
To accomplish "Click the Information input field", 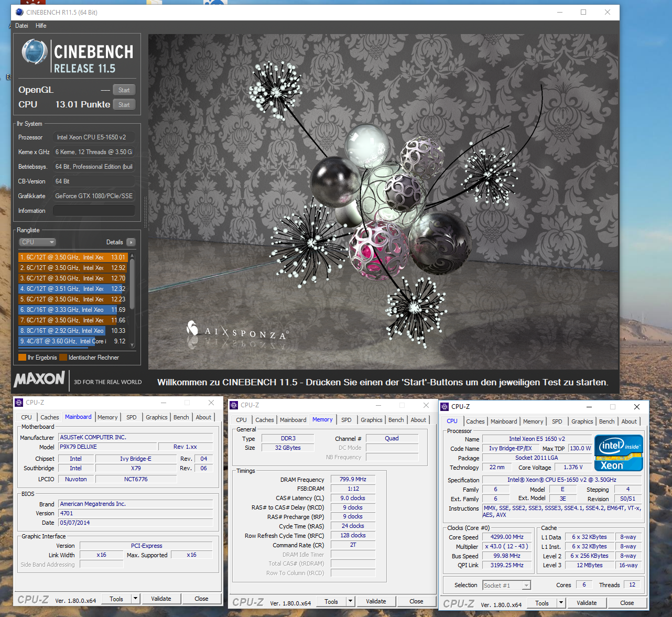I will [x=94, y=211].
